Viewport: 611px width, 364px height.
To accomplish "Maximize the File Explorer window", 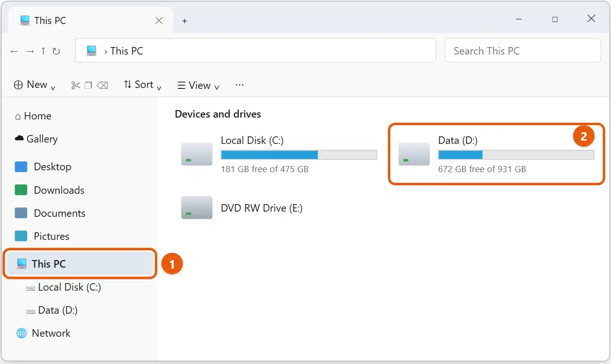I will coord(555,19).
